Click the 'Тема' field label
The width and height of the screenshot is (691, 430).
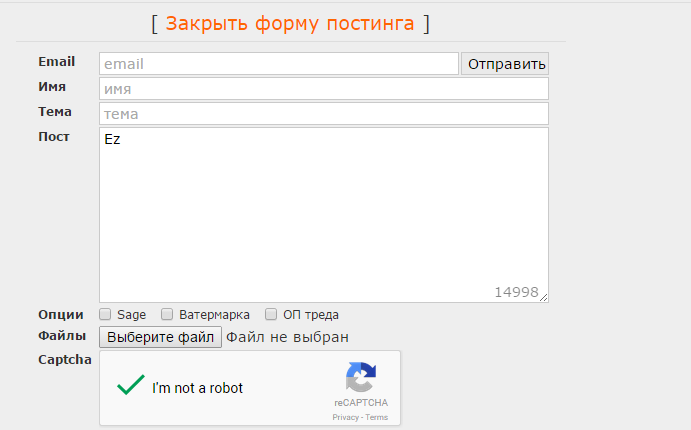pyautogui.click(x=55, y=111)
